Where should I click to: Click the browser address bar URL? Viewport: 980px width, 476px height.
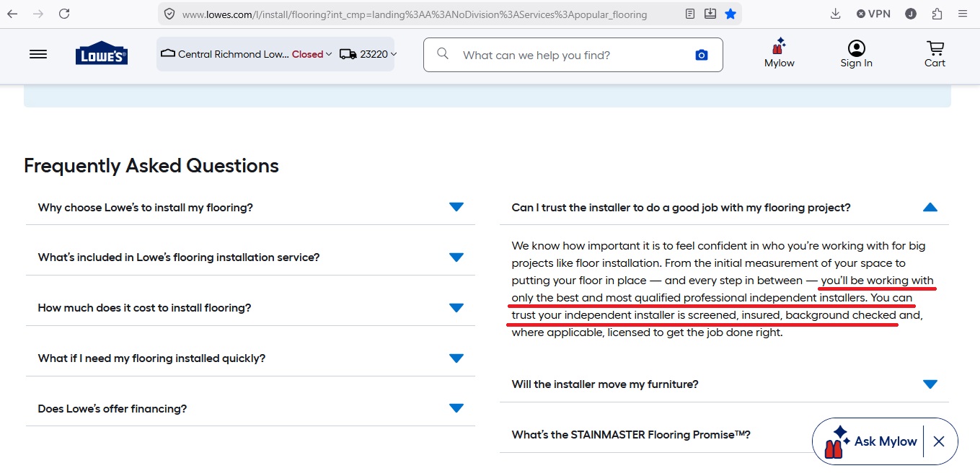click(415, 14)
